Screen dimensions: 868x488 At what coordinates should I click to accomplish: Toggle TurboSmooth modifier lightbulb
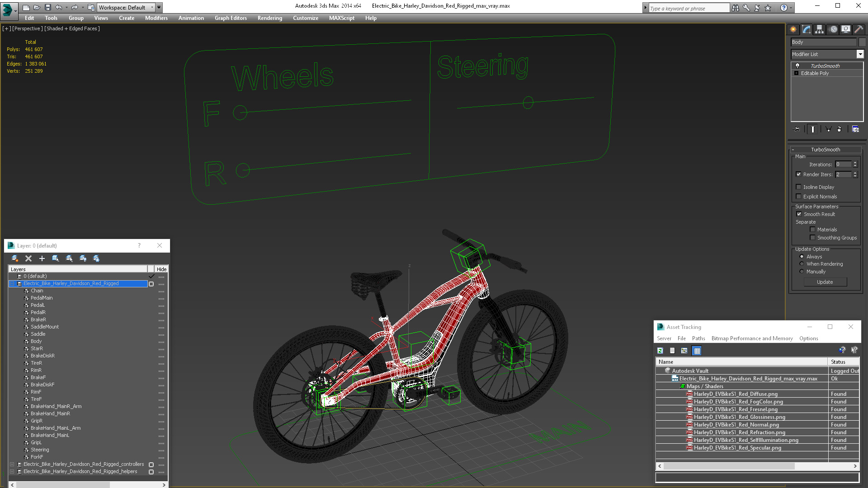coord(797,66)
